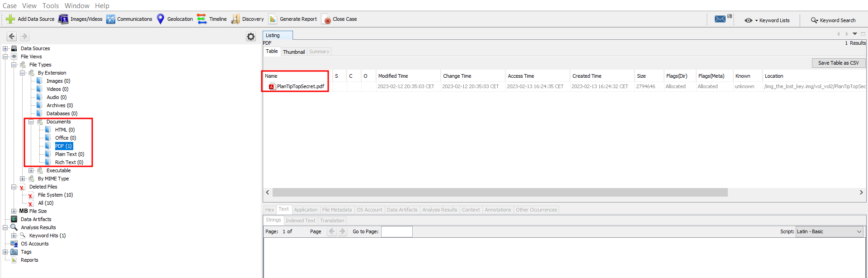Expand the File Size node
The width and height of the screenshot is (868, 278).
pos(14,211)
